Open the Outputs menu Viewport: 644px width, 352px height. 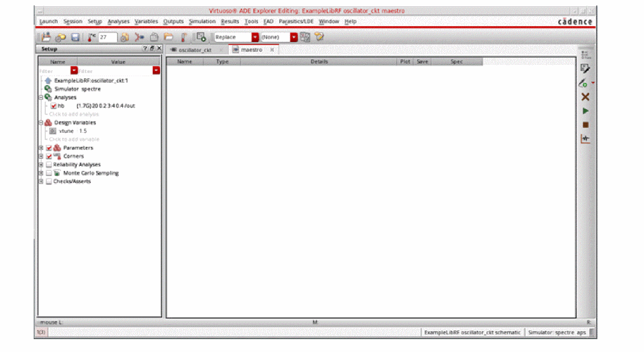tap(174, 22)
